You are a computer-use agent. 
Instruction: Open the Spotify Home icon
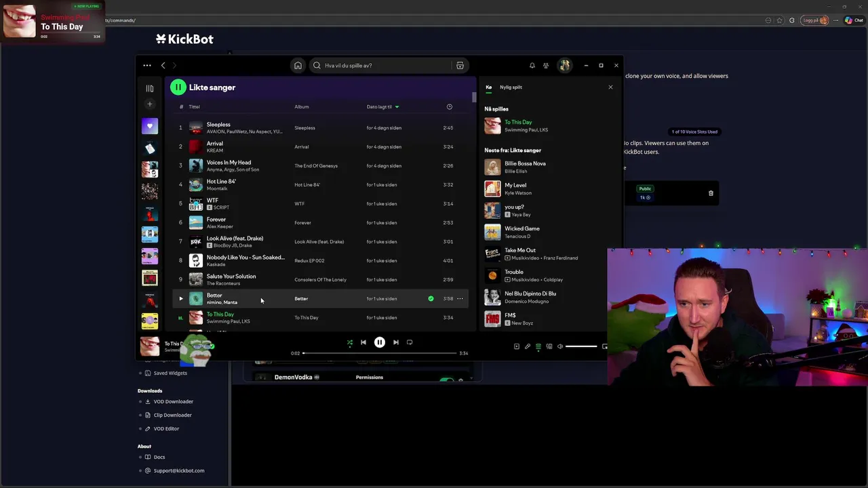coord(298,66)
